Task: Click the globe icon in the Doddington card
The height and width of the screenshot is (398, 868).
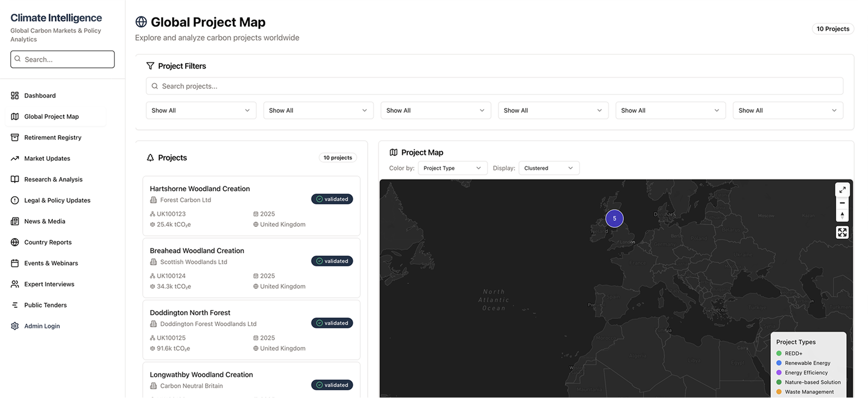Action: [256, 349]
